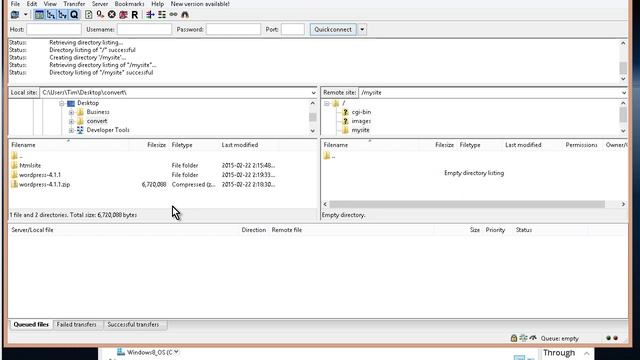Collapse the remote root / node
Viewport: 640px width, 360px height.
pyautogui.click(x=327, y=103)
